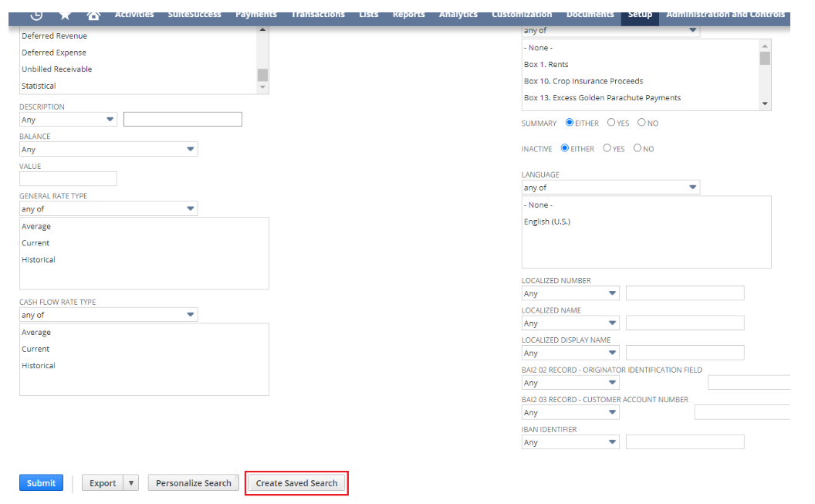Click the Description text field

point(183,120)
